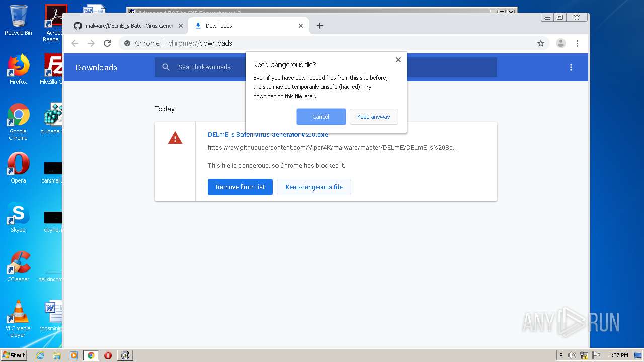Screen dimensions: 644x362
Task: Click Keep anyway button
Action: point(374,117)
